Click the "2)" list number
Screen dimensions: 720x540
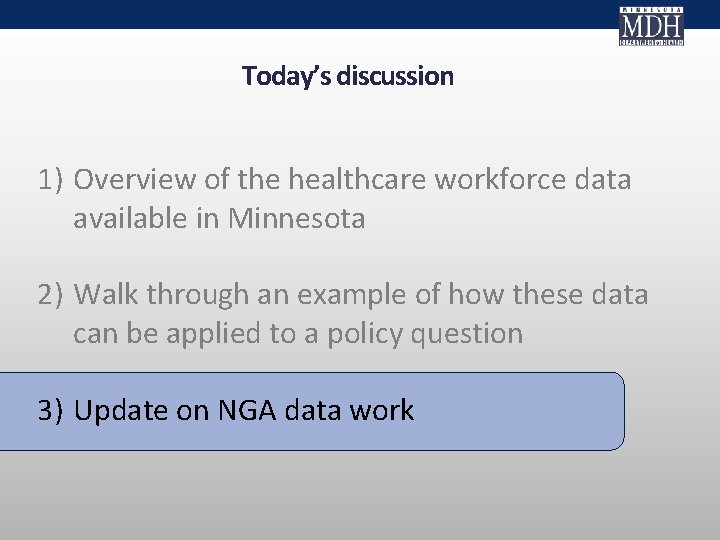coord(51,295)
